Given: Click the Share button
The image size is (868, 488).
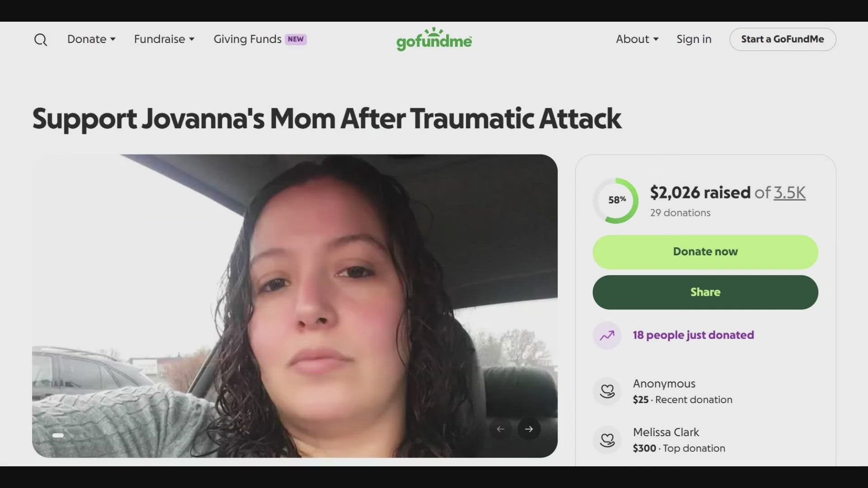Looking at the screenshot, I should tap(705, 292).
